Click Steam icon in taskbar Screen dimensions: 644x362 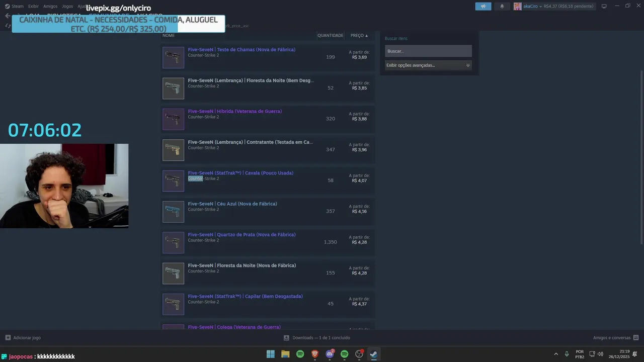[374, 354]
